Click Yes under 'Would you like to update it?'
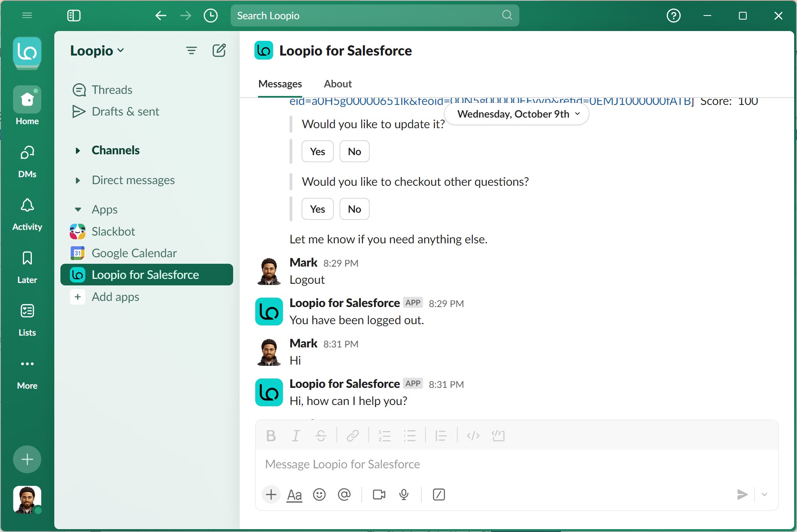This screenshot has height=532, width=797. (318, 151)
